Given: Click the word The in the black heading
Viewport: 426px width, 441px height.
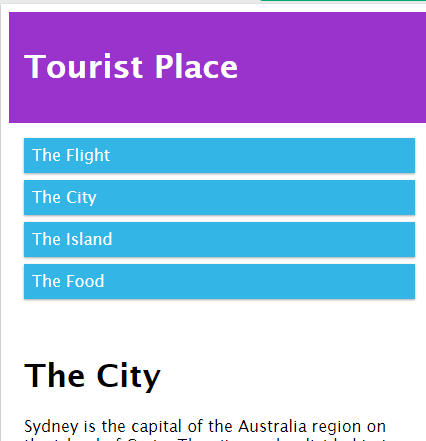Looking at the screenshot, I should 54,374.
